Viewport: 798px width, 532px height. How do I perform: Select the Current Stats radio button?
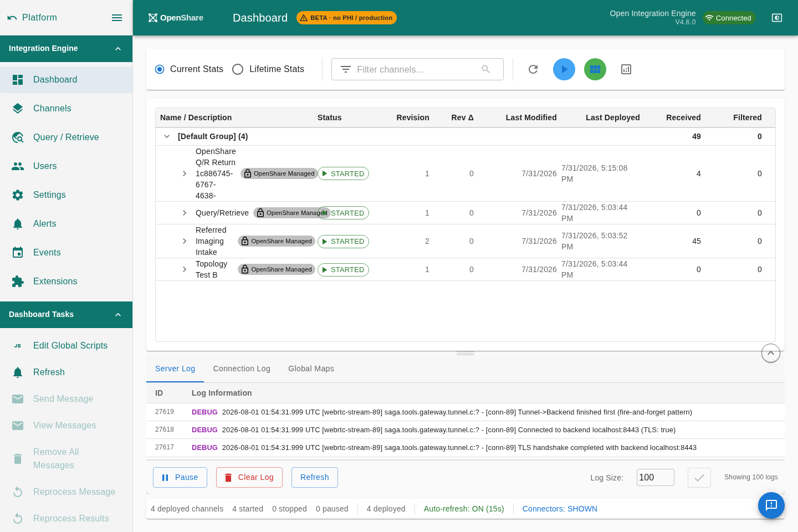(x=160, y=69)
